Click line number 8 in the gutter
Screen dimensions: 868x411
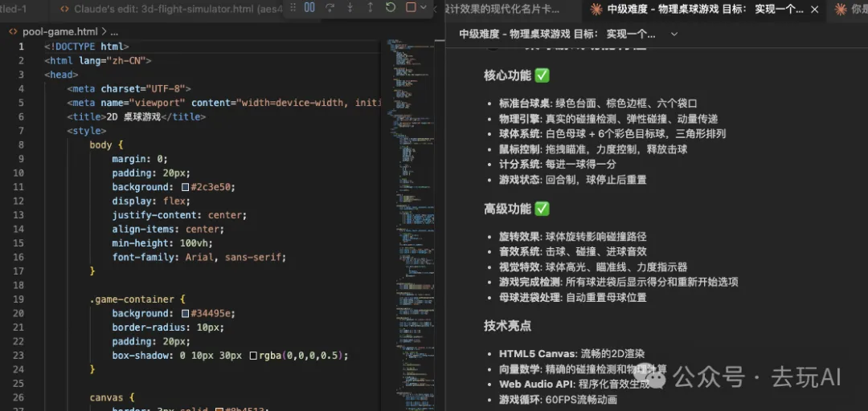[20, 144]
